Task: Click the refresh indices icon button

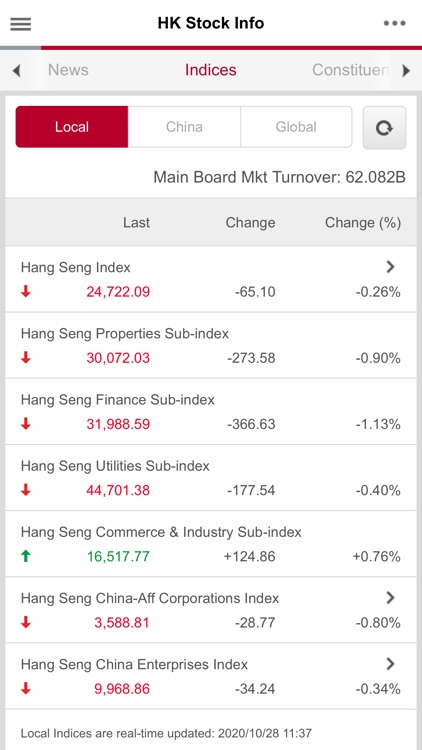Action: coord(384,128)
